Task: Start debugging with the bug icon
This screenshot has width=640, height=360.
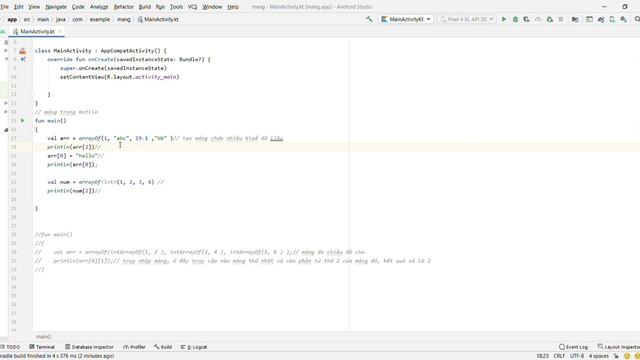Action: 515,19
